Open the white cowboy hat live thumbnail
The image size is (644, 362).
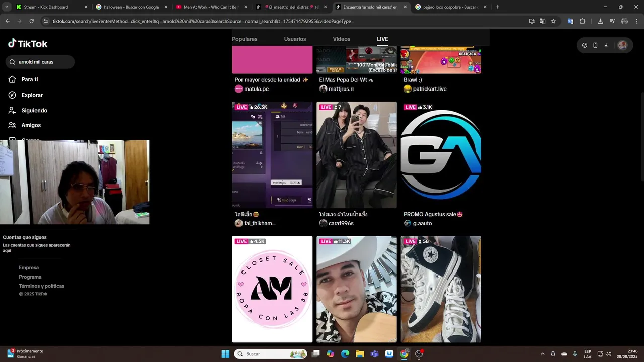[x=357, y=289]
